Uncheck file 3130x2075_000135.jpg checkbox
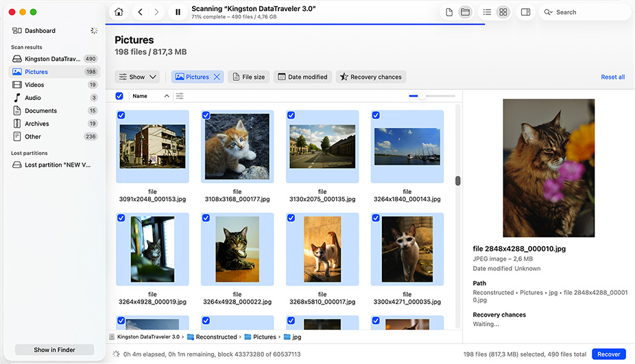This screenshot has width=635, height=364. (291, 115)
